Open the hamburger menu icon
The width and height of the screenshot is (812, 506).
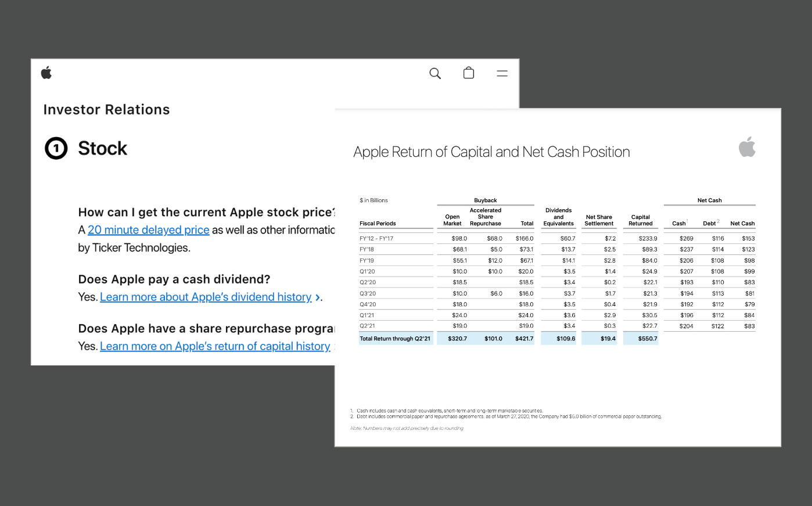(x=501, y=74)
